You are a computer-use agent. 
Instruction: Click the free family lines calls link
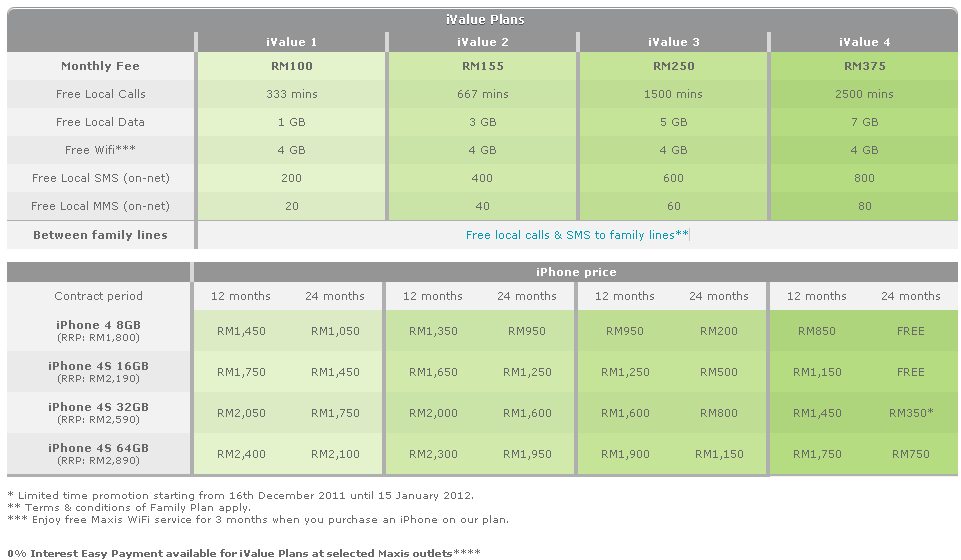[577, 235]
